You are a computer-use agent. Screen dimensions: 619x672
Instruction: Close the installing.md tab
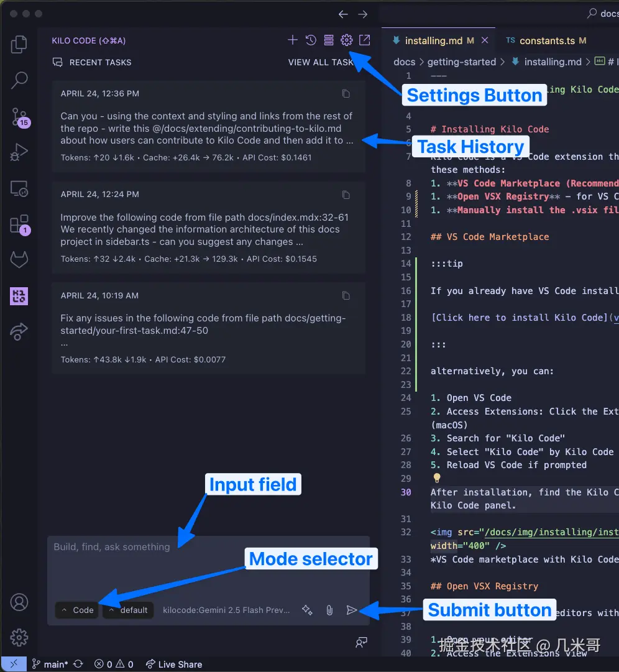click(485, 40)
